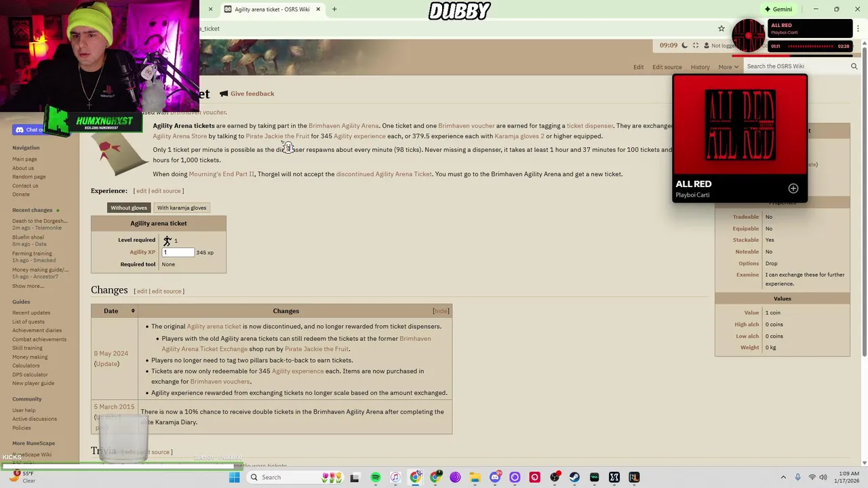Screen dimensions: 868x488
Task: Open the DPS calculator sidebar link
Action: [30, 375]
